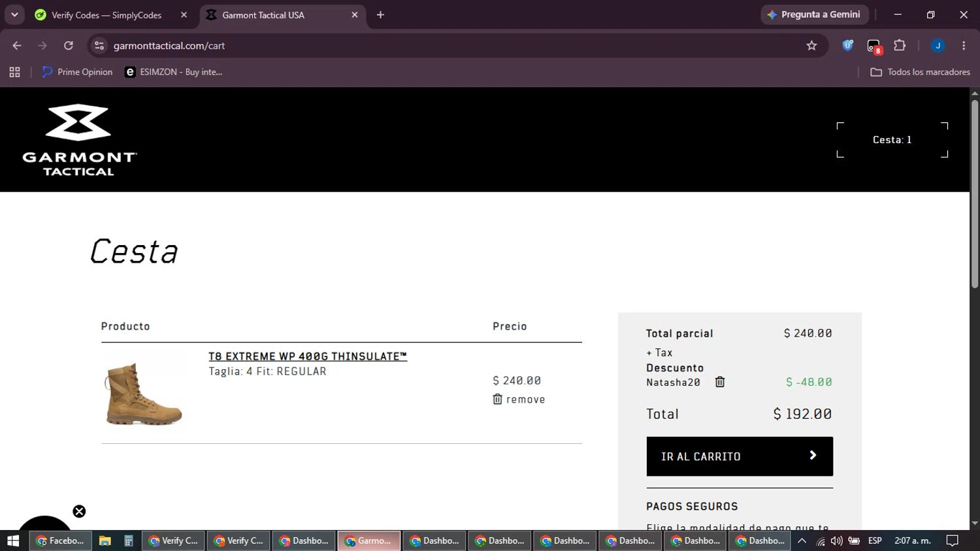Bookmark this page with the star icon
This screenshot has height=551, width=980.
click(811, 46)
